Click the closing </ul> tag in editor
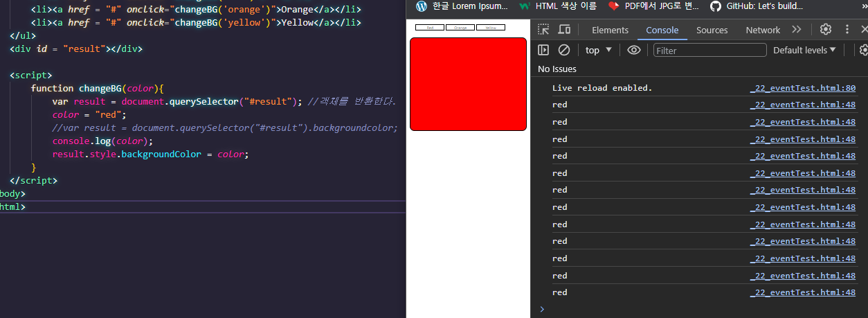This screenshot has height=318, width=868. (23, 35)
